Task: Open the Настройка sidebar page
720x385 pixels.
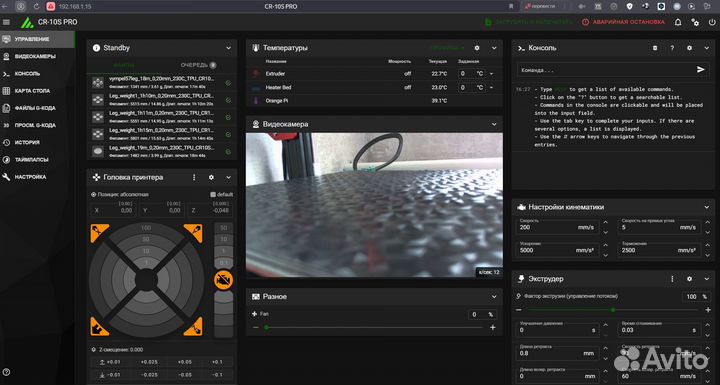Action: coord(38,177)
